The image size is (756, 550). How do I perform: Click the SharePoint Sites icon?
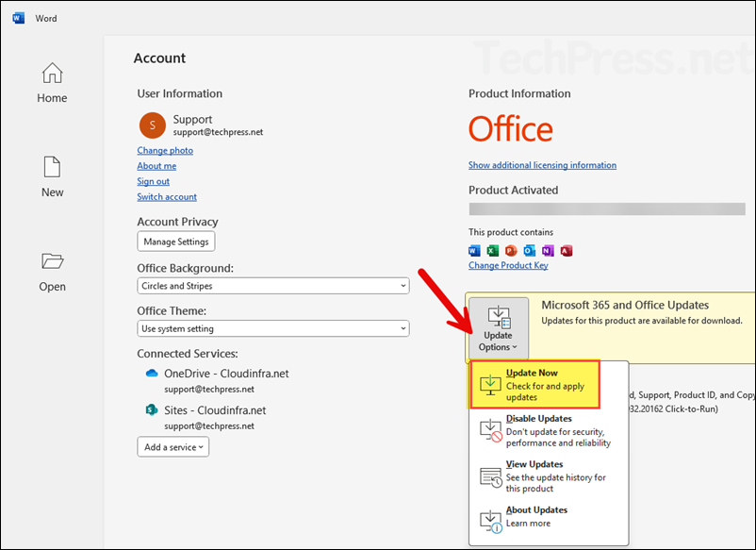tap(152, 409)
